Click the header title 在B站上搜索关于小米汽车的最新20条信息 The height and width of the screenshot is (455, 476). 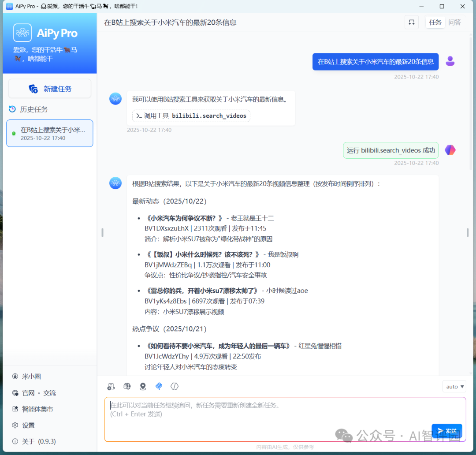coord(170,22)
